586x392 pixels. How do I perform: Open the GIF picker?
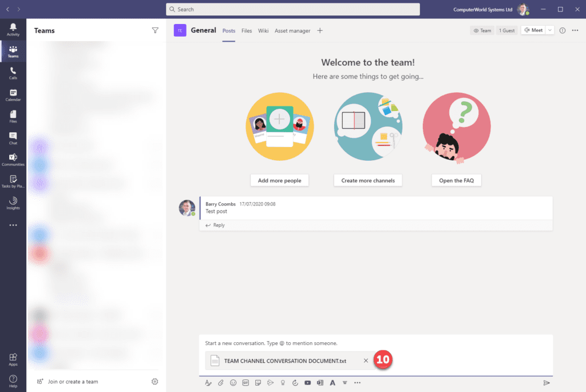click(x=246, y=383)
